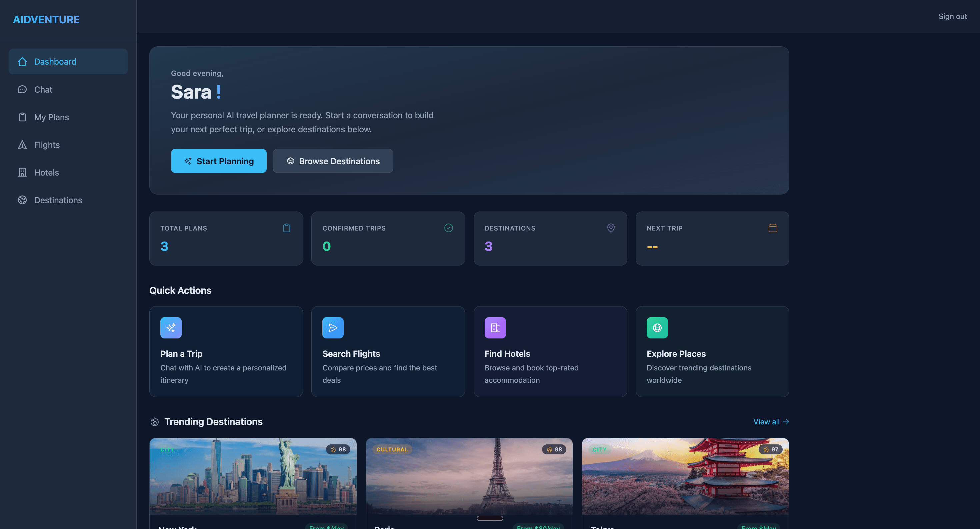Click the clipboard icon in Total Plans card

(287, 228)
